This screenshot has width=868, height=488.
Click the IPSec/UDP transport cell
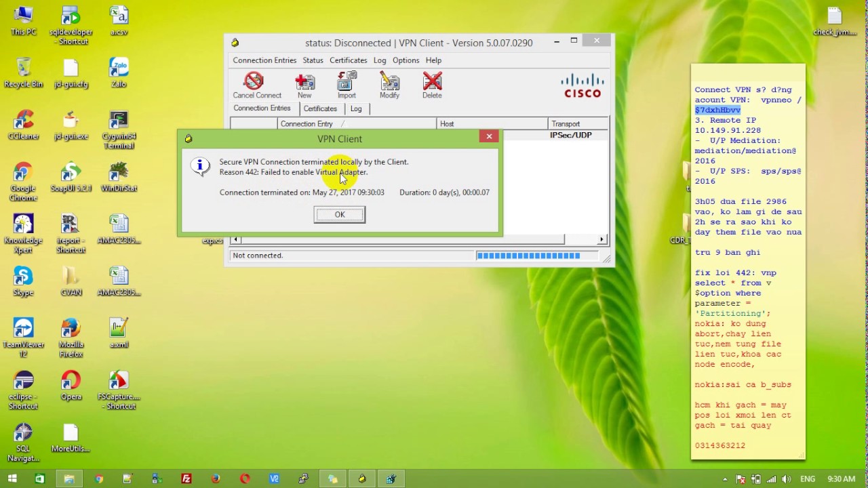[x=570, y=135]
